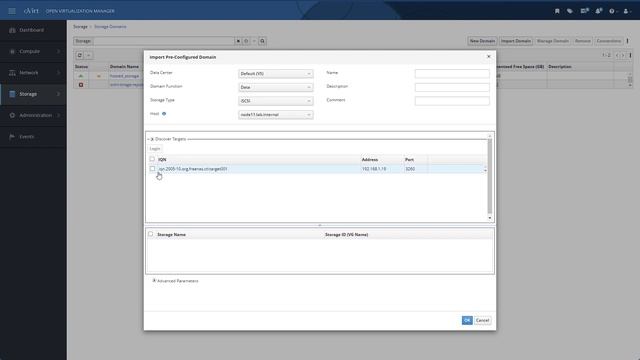Click the hosted_storage domain name link

tap(124, 76)
